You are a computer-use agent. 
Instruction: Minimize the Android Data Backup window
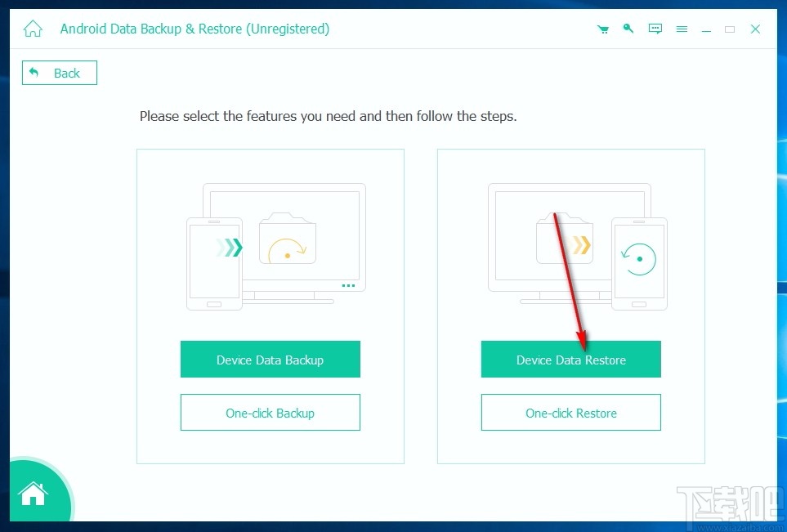coord(706,29)
